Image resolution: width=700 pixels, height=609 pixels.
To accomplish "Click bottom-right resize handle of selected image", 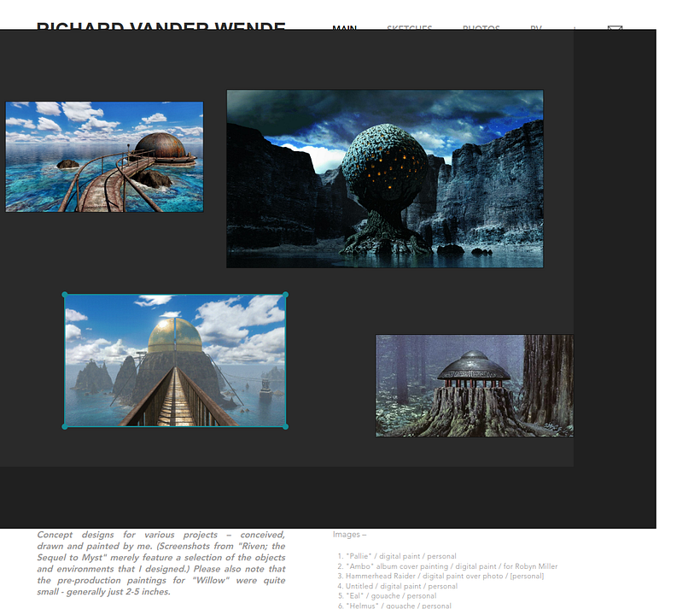I will pyautogui.click(x=285, y=426).
